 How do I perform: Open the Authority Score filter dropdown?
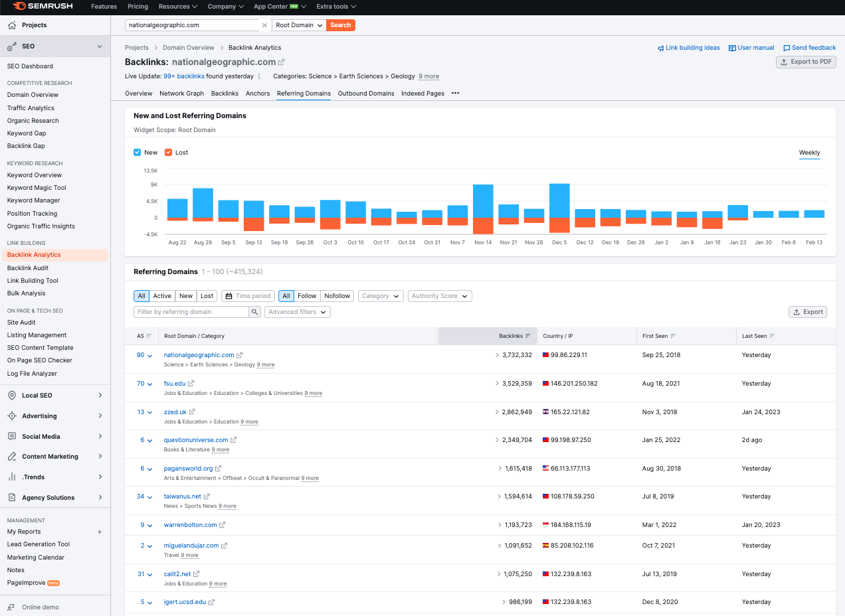(440, 296)
